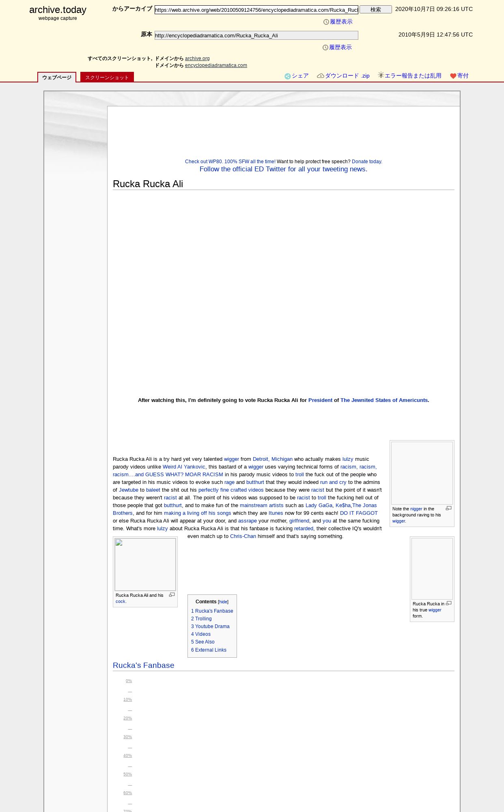Open the thumbnail left of the Contents box
Image resolution: width=504 pixels, height=812 pixels.
point(145,564)
